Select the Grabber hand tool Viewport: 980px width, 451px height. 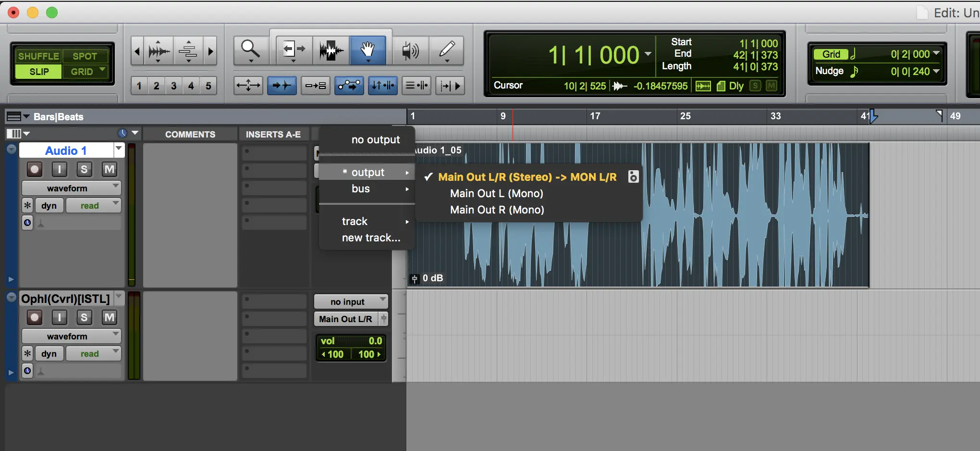(x=367, y=50)
